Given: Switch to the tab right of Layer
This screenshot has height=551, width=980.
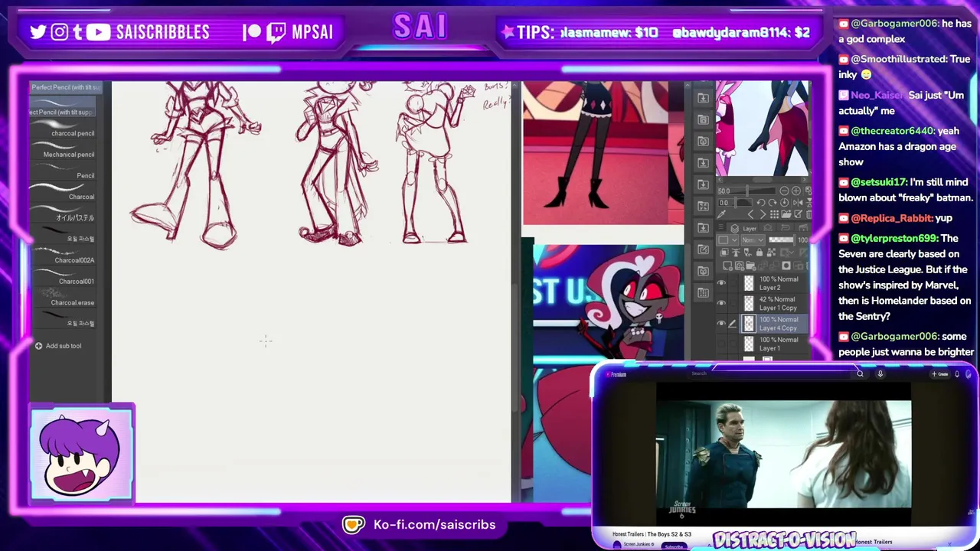Looking at the screenshot, I should (768, 227).
